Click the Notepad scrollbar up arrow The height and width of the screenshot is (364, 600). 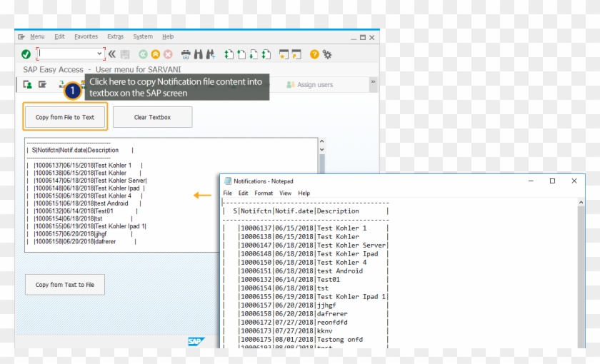coord(581,202)
